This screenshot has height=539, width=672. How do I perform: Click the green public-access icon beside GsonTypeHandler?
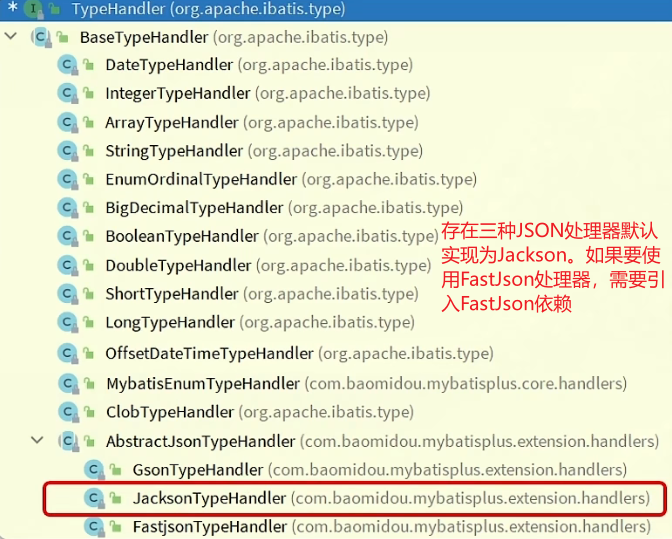(x=115, y=470)
